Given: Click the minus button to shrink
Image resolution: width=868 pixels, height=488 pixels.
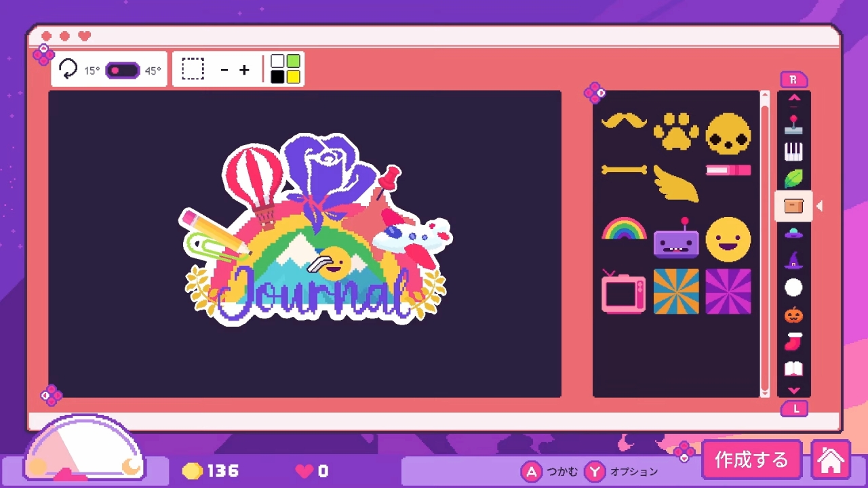Looking at the screenshot, I should click(x=224, y=70).
